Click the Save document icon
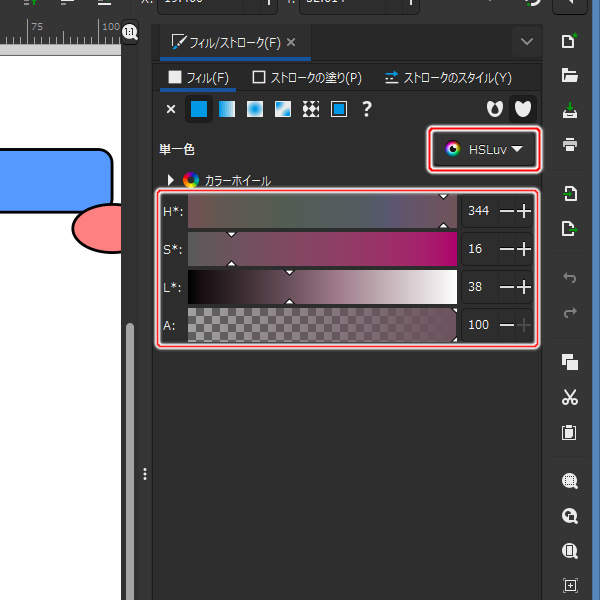This screenshot has height=600, width=600. [x=569, y=110]
